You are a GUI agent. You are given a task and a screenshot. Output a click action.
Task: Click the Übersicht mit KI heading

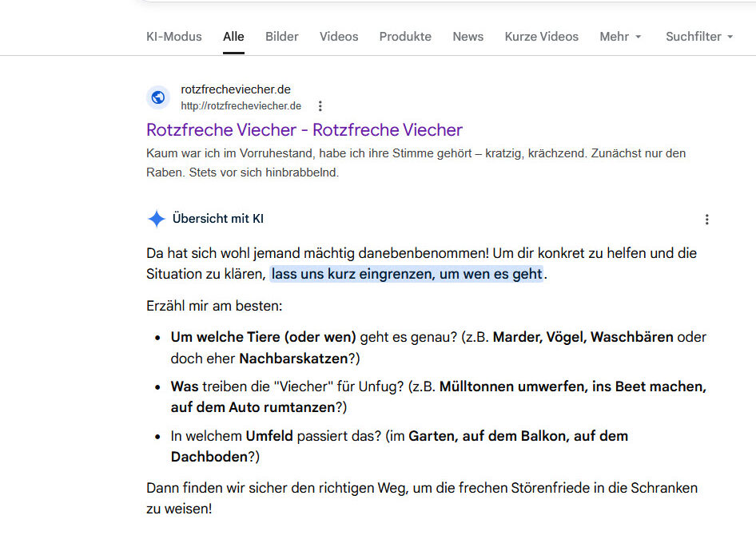tap(218, 219)
